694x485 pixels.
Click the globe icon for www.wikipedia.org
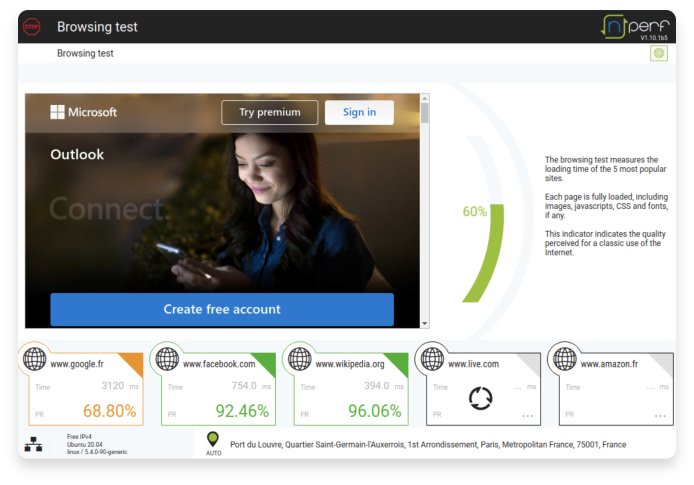(x=300, y=358)
